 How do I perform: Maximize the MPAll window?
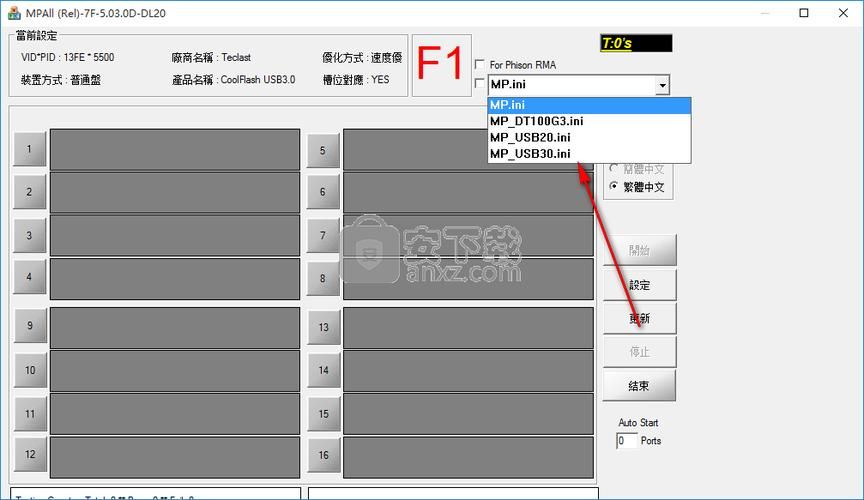(x=804, y=13)
